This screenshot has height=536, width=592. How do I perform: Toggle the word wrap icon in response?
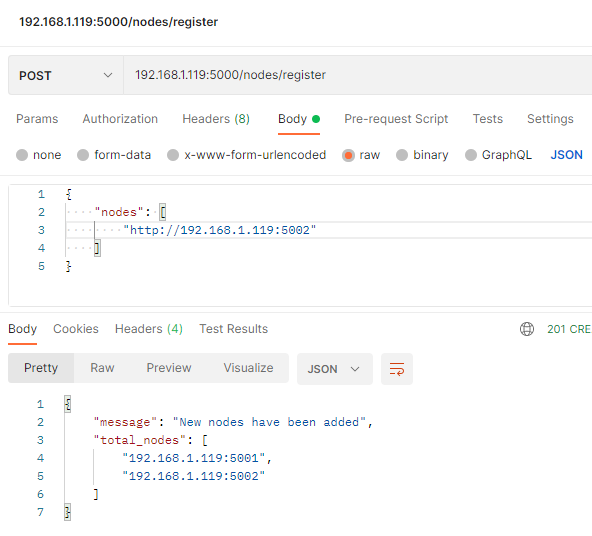point(397,369)
